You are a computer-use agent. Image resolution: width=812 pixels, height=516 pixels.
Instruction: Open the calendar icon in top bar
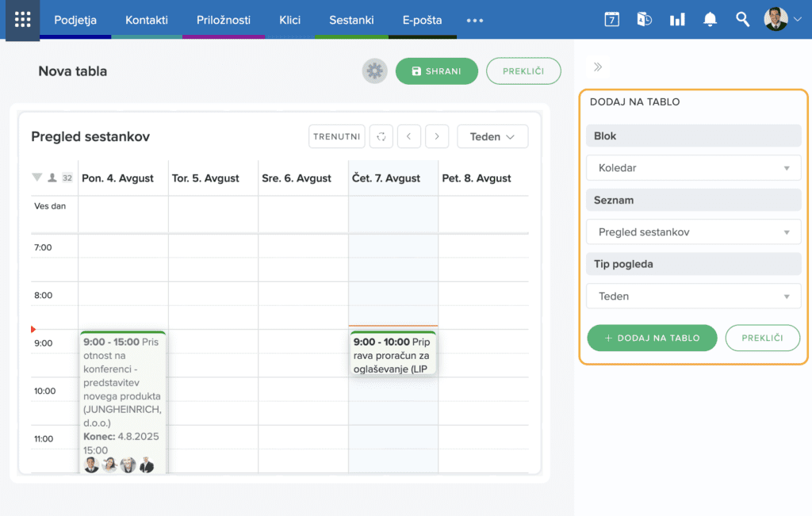611,20
